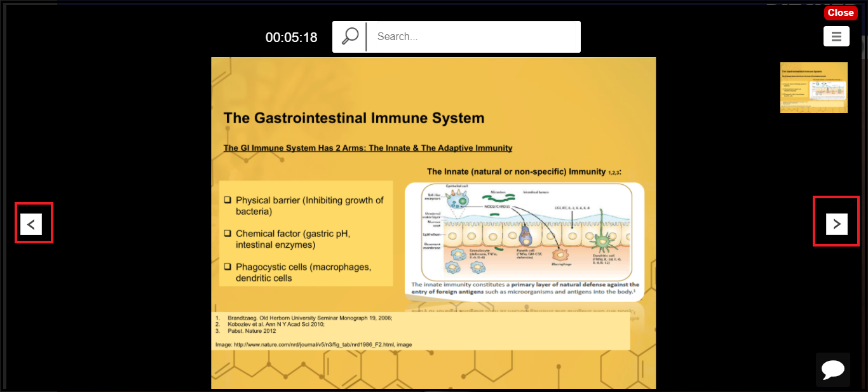Select the slide thumbnail preview
Image resolution: width=868 pixels, height=392 pixels.
click(x=813, y=88)
